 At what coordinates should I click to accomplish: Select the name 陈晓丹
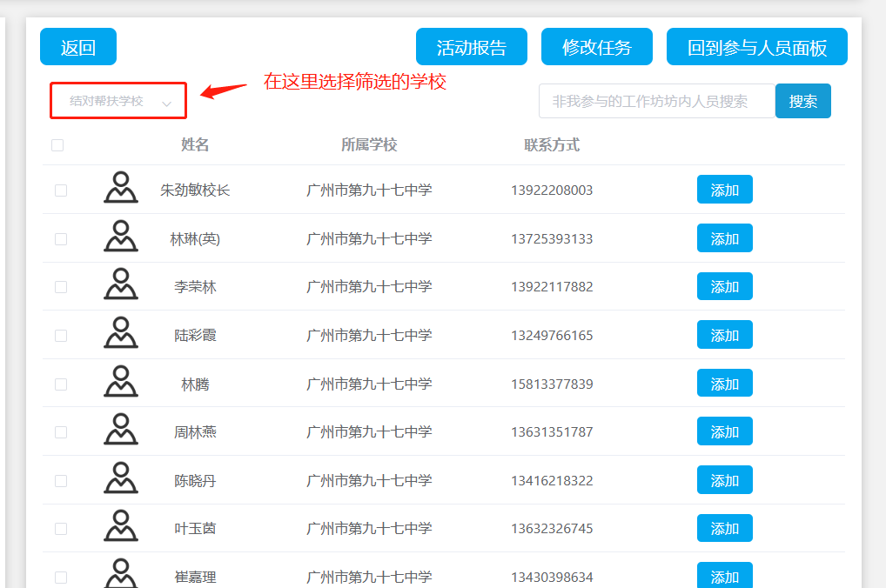click(x=195, y=481)
